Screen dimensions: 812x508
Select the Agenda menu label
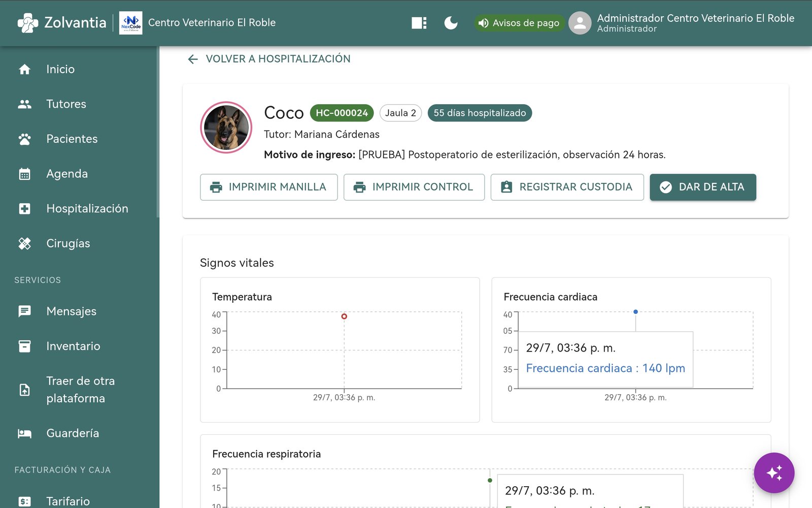67,174
